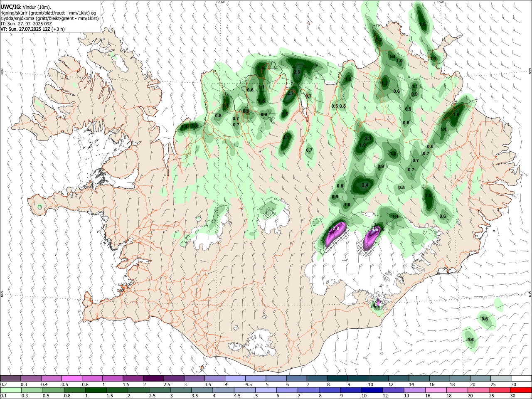532x399 pixels.
Task: Click the "15W" longitude label
Action: (441, 2)
